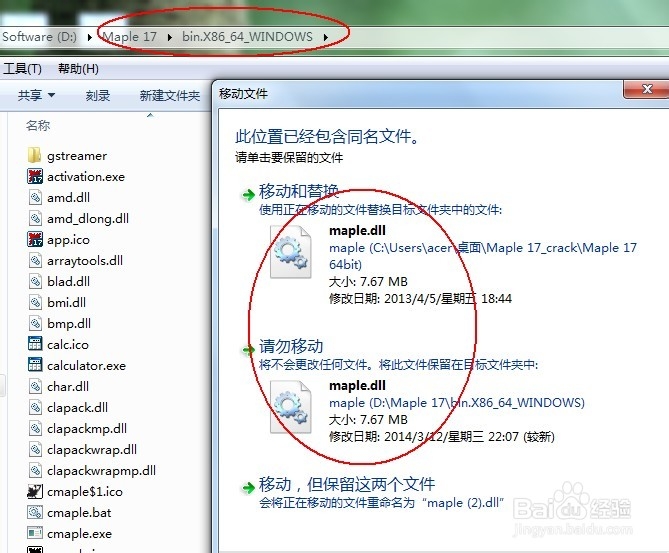
Task: Expand the arrow after Software (D:)
Action: coord(90,38)
